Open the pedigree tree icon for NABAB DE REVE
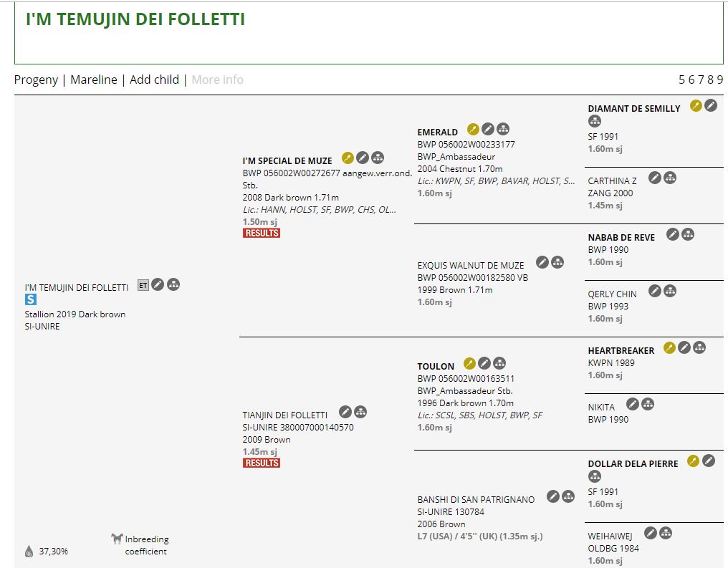The image size is (728, 568). (x=688, y=234)
